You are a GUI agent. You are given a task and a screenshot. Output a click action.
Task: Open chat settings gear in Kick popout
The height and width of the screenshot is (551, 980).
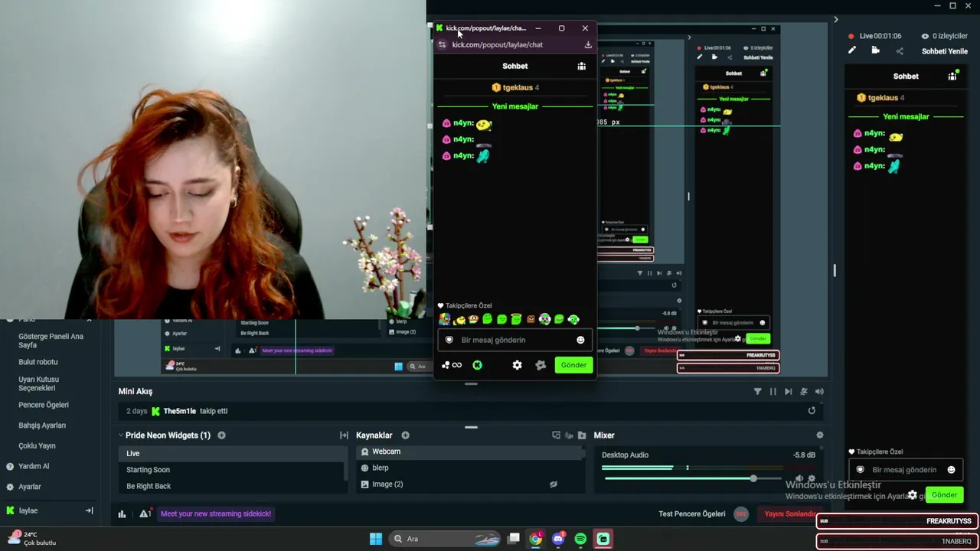tap(517, 365)
